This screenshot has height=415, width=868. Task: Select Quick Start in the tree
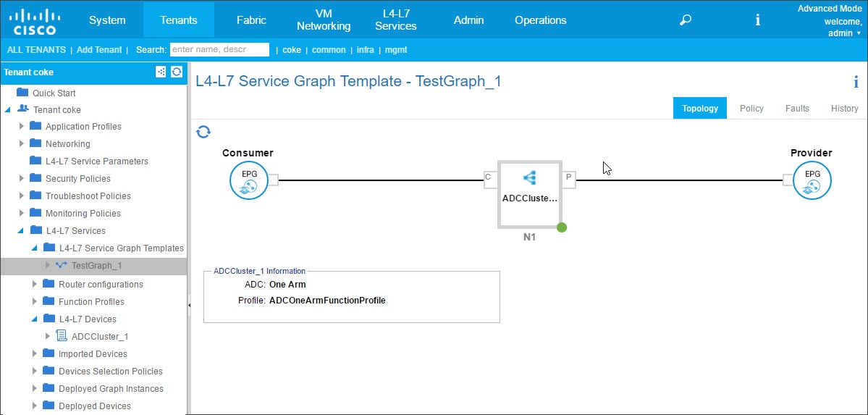(54, 93)
